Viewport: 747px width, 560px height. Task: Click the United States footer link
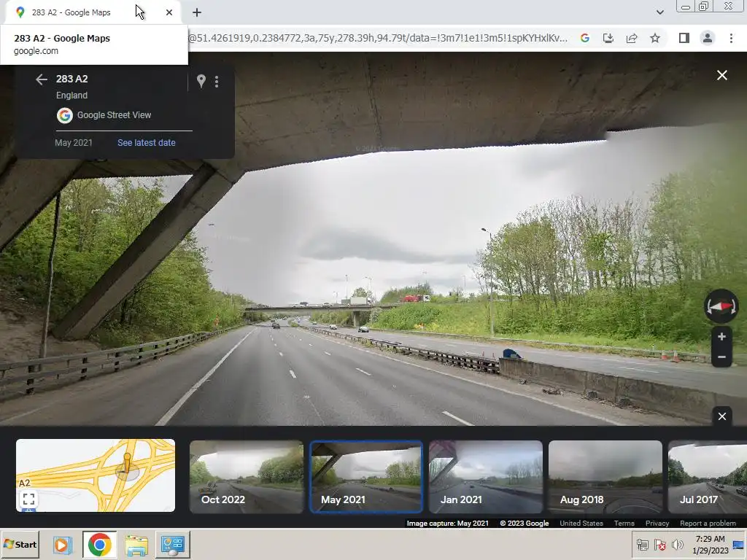click(581, 523)
